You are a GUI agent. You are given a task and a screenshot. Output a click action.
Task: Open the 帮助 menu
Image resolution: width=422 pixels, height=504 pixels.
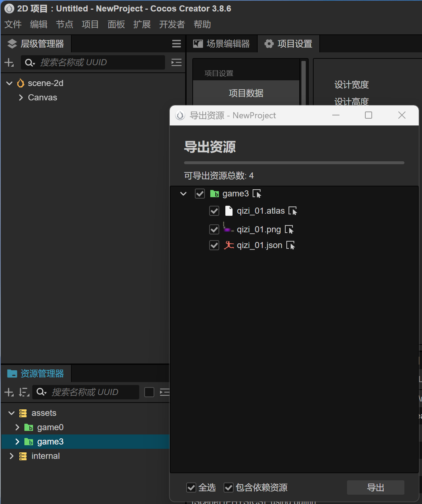(x=202, y=24)
